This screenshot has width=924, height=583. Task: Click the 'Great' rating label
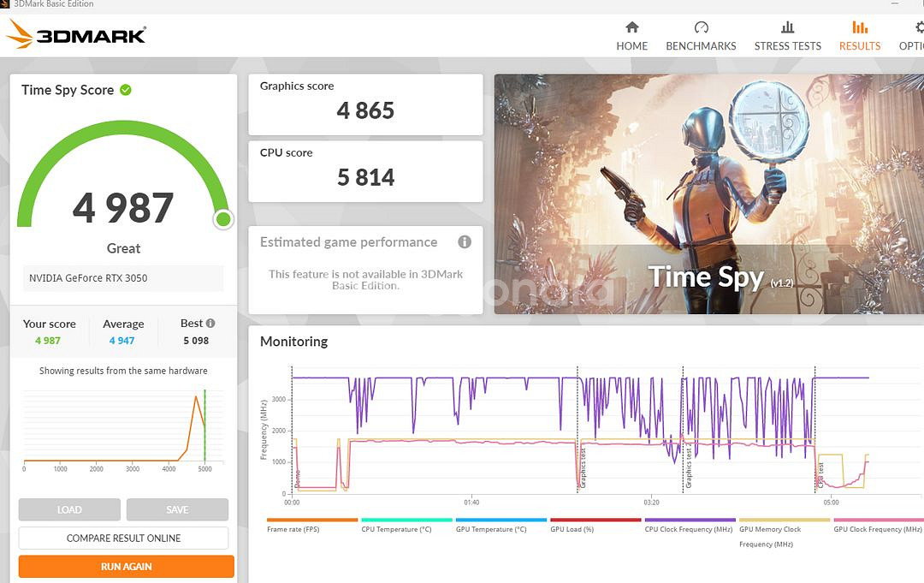(x=123, y=249)
